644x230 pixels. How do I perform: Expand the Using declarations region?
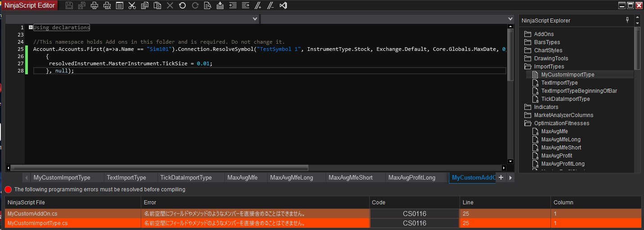31,27
